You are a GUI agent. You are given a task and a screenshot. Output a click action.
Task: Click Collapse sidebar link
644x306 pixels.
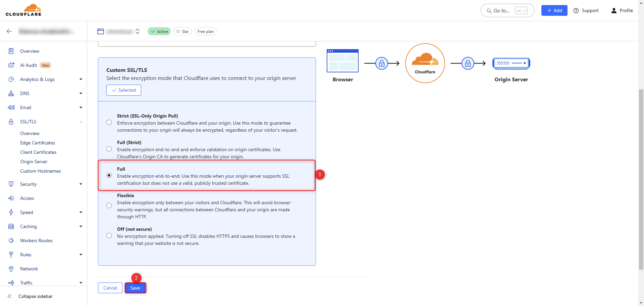pos(36,296)
